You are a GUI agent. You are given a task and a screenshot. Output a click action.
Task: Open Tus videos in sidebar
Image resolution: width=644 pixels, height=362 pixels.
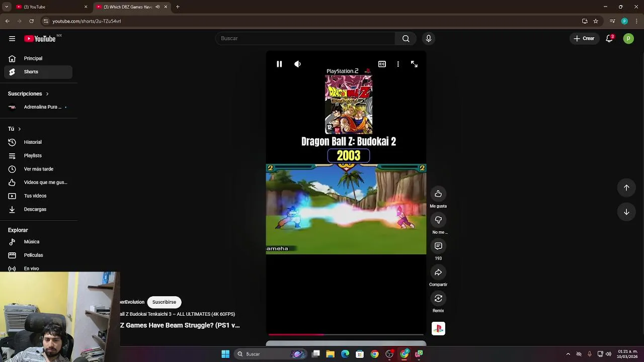(38, 196)
